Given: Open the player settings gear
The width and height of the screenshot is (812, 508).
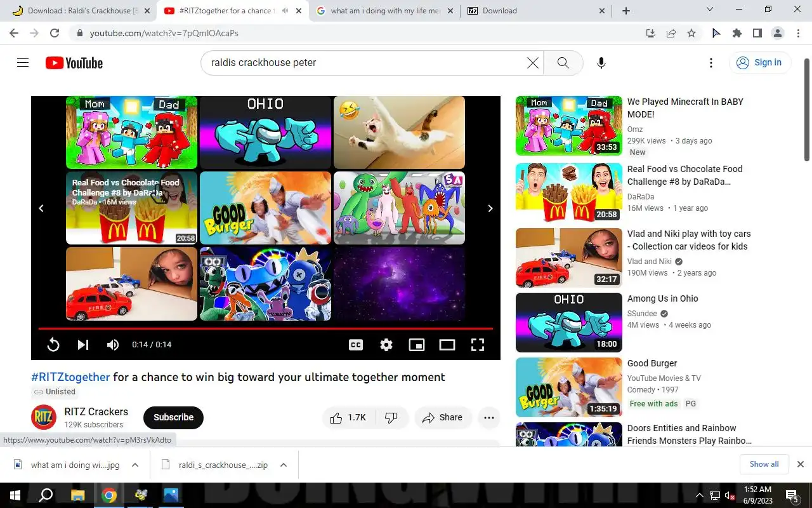Looking at the screenshot, I should 386,345.
